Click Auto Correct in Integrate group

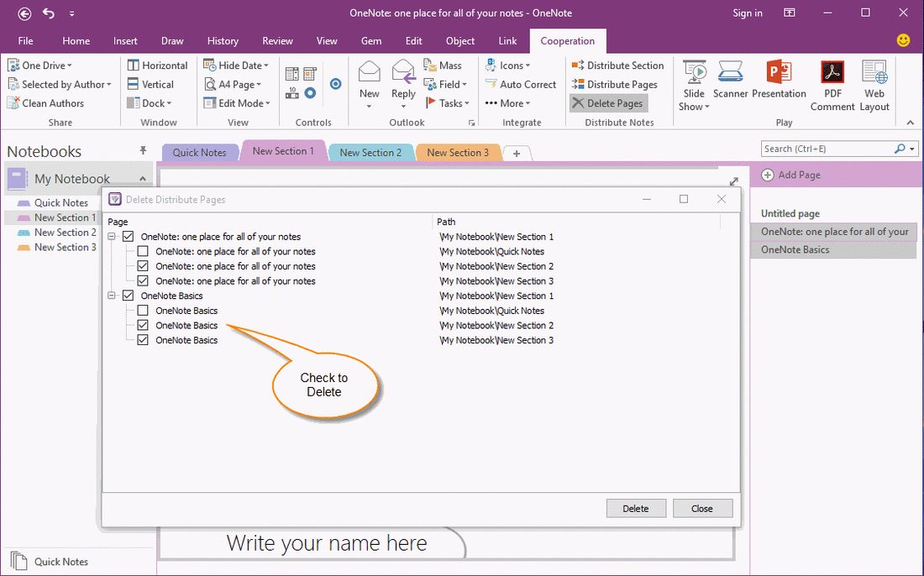[521, 84]
